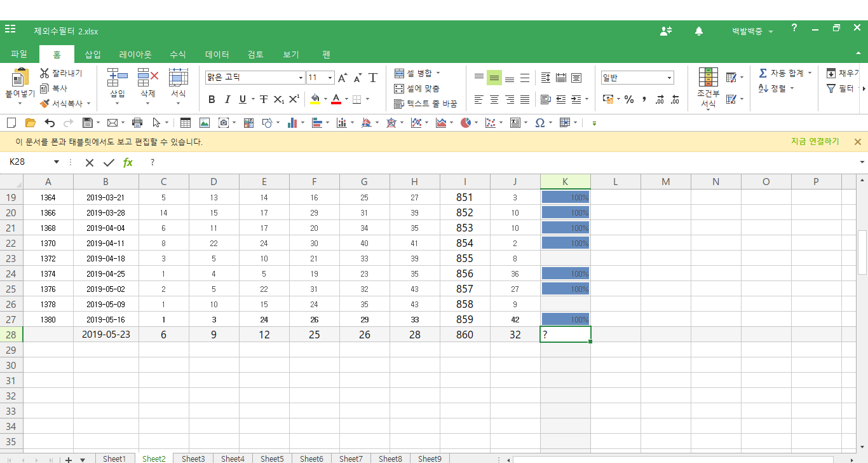
Task: Click the 지금 연결하기 link
Action: 815,142
